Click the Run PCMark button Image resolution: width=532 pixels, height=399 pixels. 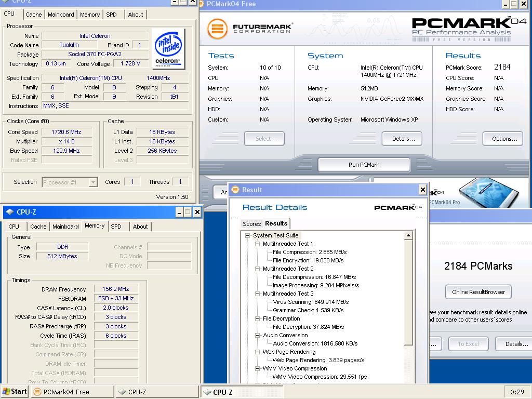coord(364,165)
